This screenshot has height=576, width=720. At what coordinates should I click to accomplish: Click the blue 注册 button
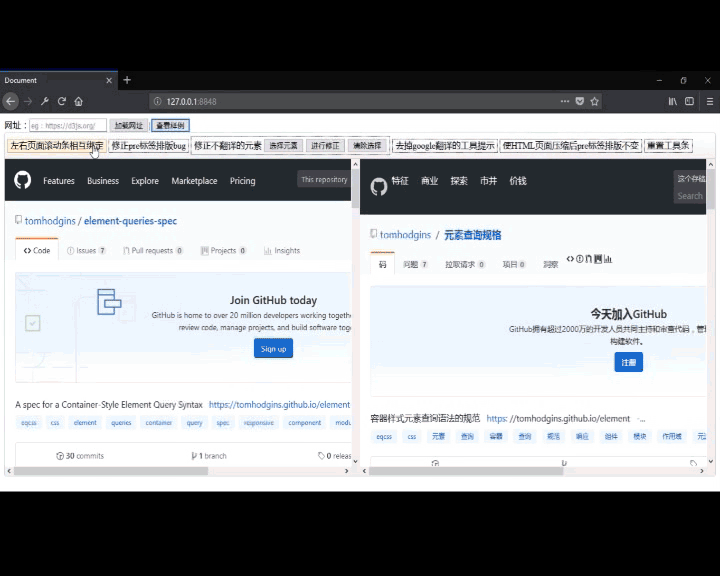pyautogui.click(x=629, y=362)
